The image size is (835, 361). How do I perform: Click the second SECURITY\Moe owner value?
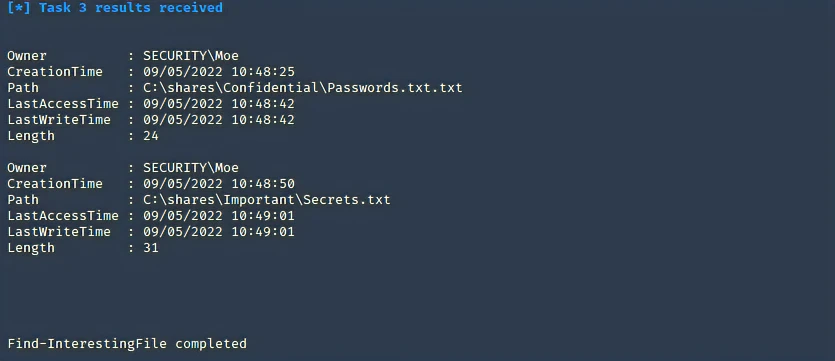click(191, 168)
